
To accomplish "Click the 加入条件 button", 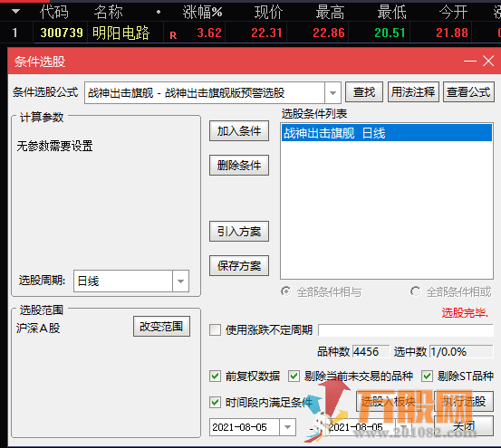I will point(239,131).
